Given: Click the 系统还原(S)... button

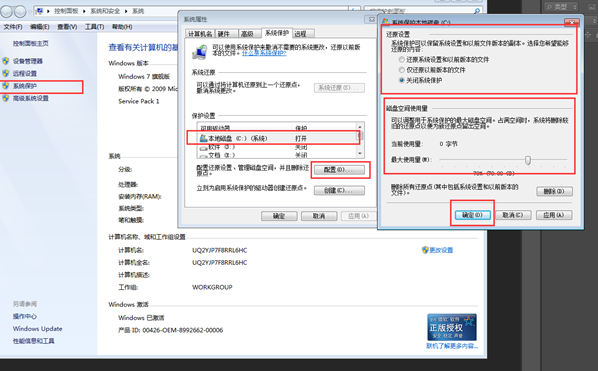Looking at the screenshot, I should 339,88.
